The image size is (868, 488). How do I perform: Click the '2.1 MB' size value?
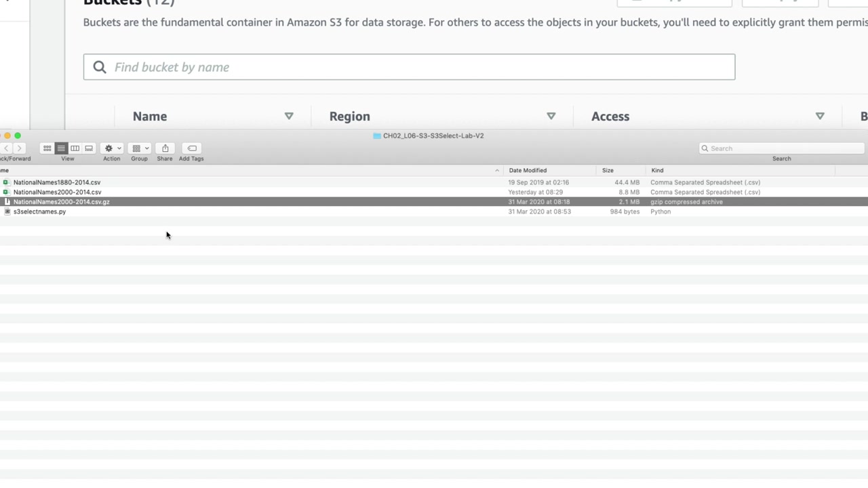629,202
